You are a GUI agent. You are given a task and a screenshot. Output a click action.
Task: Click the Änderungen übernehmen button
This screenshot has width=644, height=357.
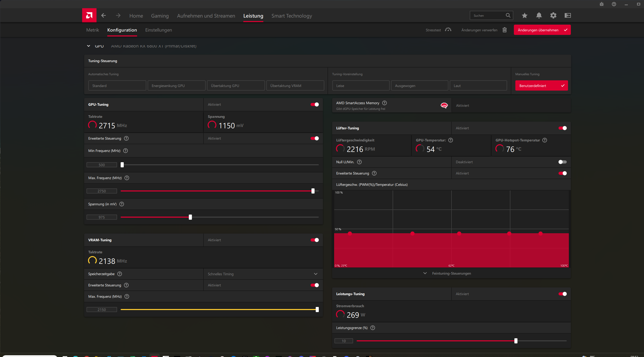pos(542,30)
